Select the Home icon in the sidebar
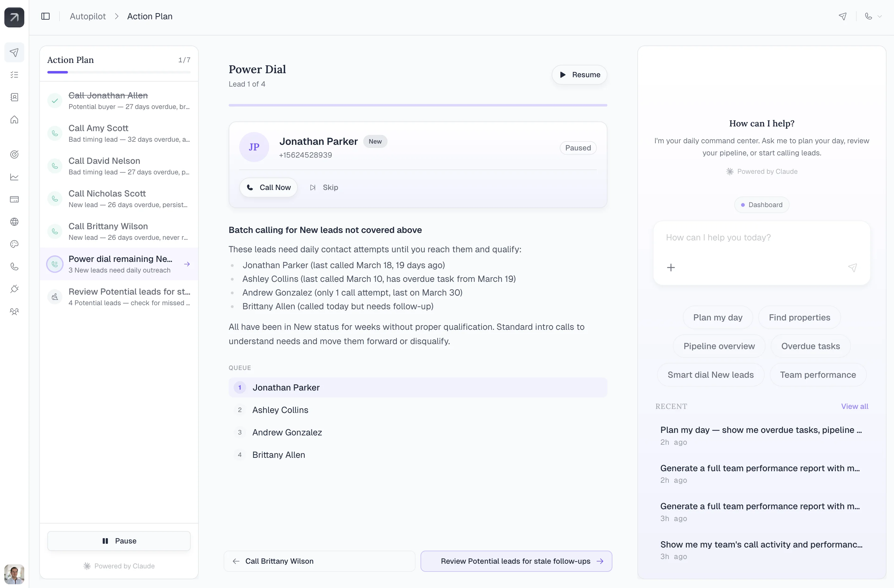Viewport: 894px width, 588px height. point(14,119)
